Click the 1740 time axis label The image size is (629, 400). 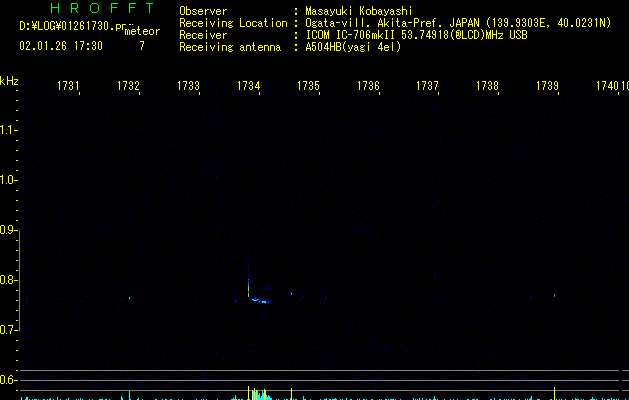607,86
